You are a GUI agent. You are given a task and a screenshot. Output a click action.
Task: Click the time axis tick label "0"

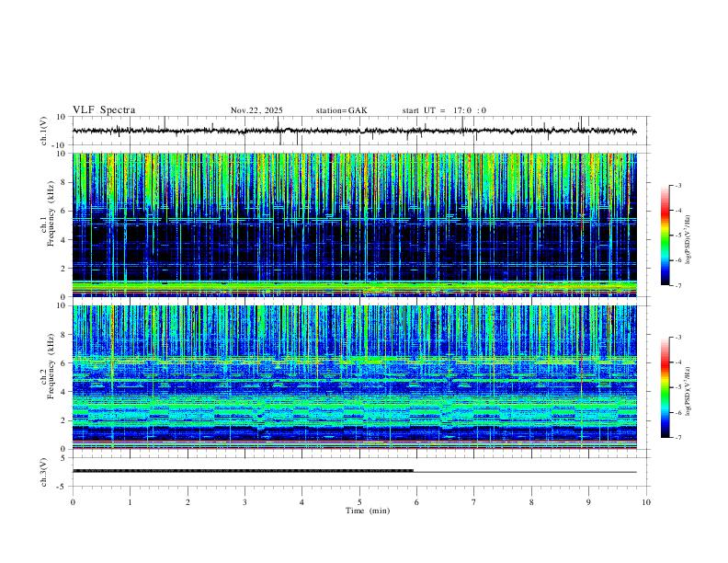pyautogui.click(x=73, y=502)
